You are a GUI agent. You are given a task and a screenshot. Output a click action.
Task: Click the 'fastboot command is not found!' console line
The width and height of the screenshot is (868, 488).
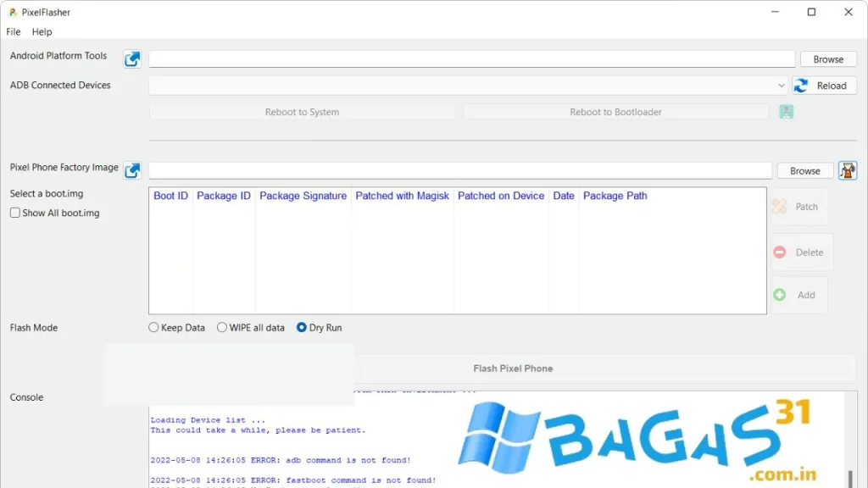pos(292,480)
